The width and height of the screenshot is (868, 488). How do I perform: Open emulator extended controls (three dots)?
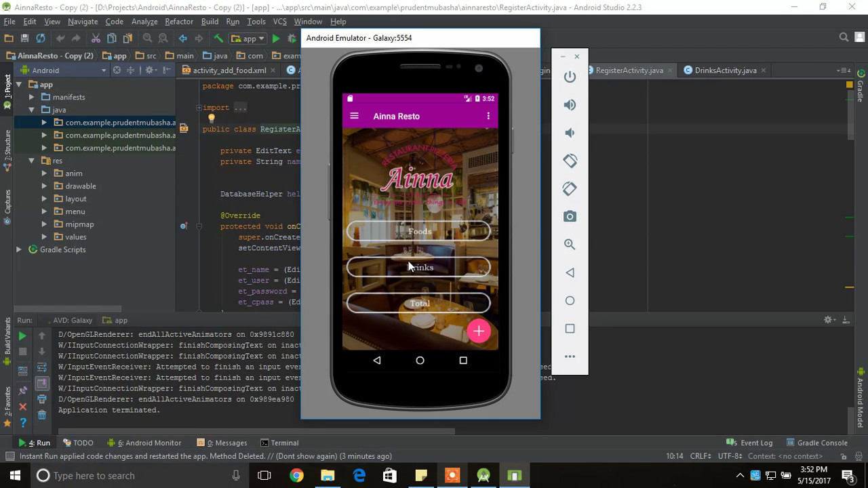click(x=570, y=357)
